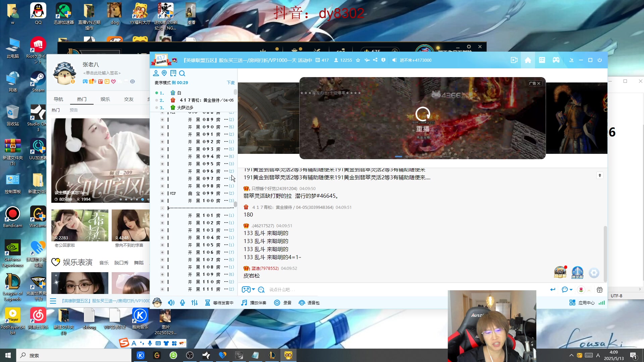Start recording with the 录音 button

tap(283, 303)
